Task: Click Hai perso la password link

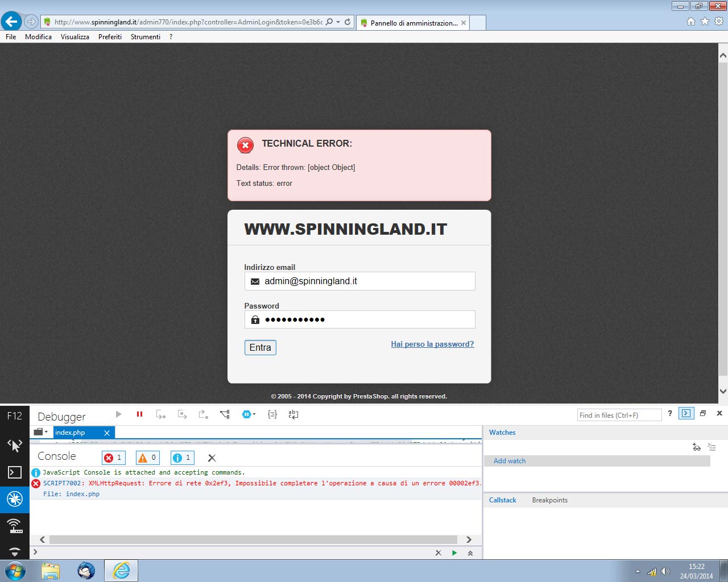Action: 432,344
